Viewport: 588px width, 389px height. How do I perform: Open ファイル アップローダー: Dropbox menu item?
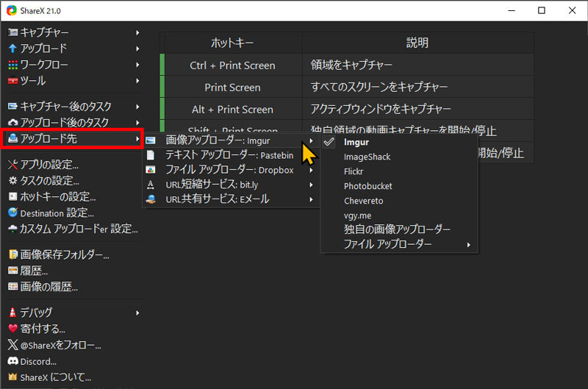229,170
